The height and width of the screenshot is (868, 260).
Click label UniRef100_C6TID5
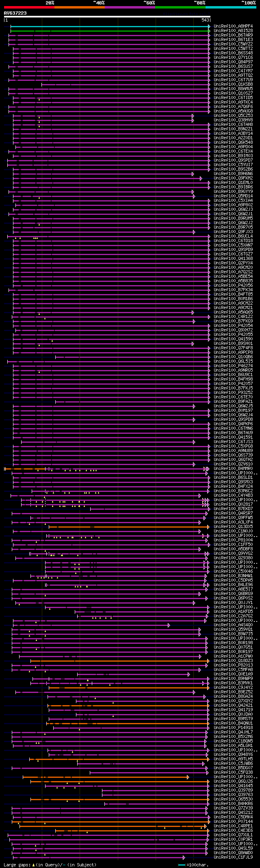click(233, 98)
